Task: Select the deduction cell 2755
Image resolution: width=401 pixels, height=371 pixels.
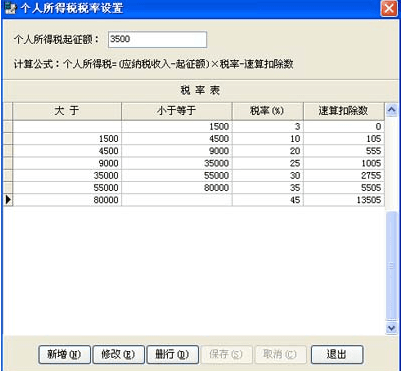Action: (x=344, y=175)
